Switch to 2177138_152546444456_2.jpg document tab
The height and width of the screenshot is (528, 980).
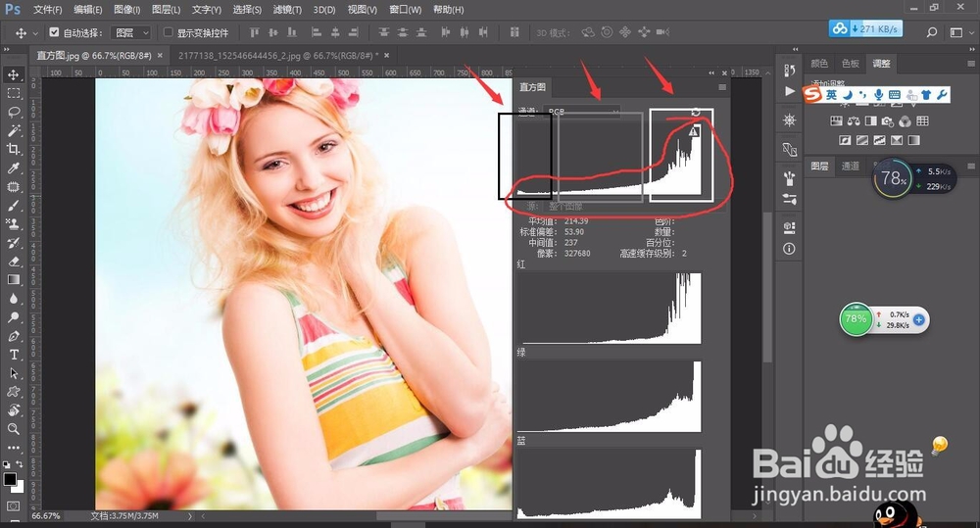(278, 56)
